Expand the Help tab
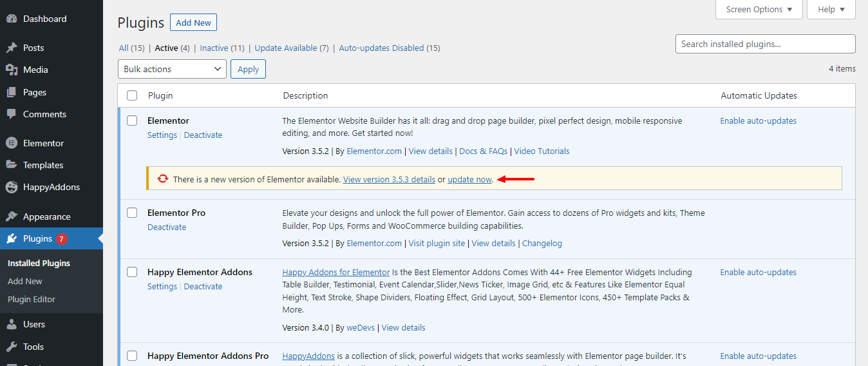 (x=831, y=10)
